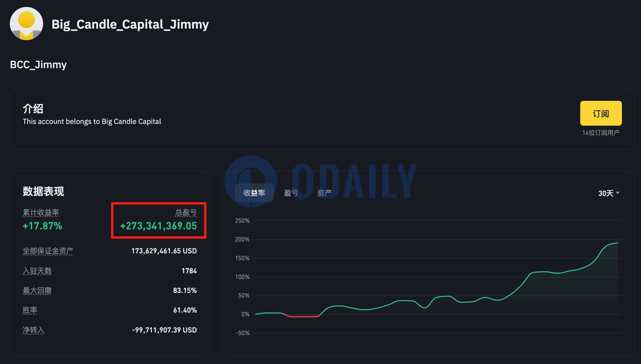Select the 83.15% max drawdown value

(185, 290)
